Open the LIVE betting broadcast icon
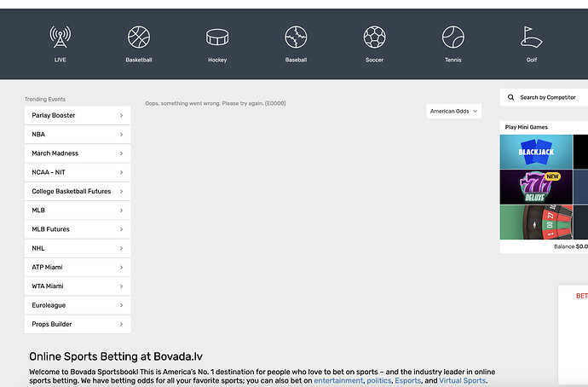 point(60,38)
